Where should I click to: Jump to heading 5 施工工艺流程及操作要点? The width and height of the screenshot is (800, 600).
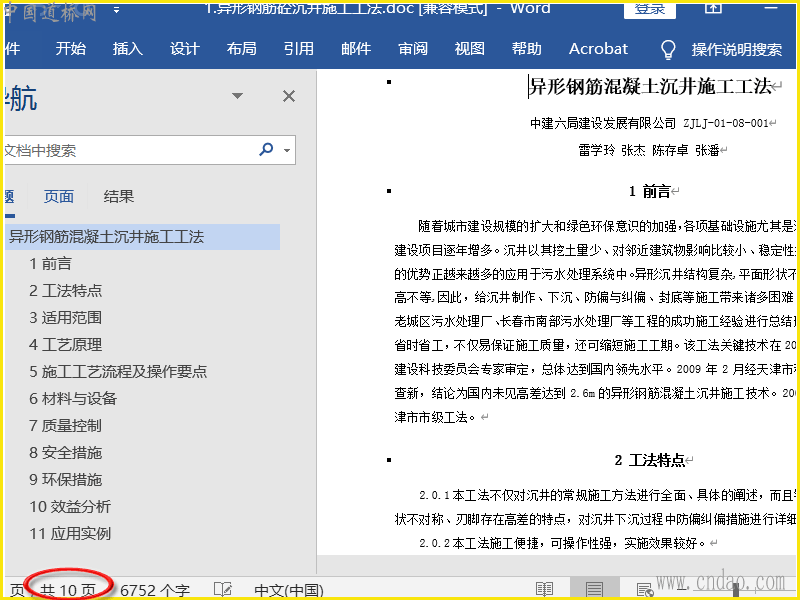tap(118, 372)
